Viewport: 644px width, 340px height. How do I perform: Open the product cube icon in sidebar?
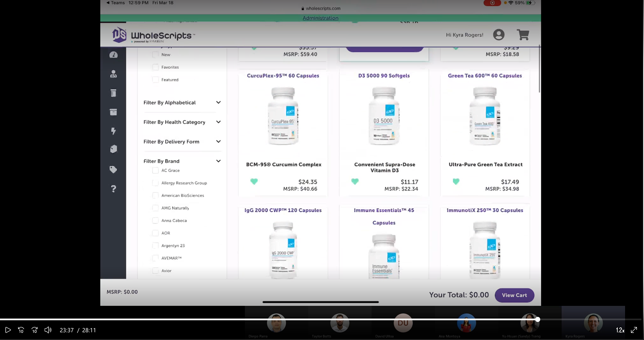tap(113, 149)
